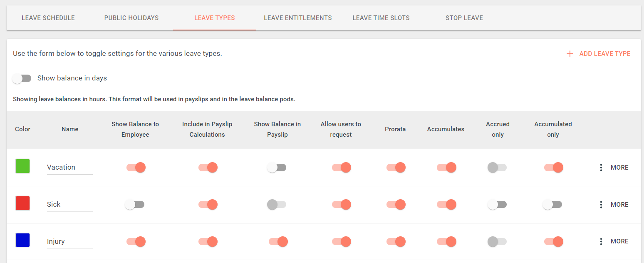Toggle Injury Accumulated only switch
This screenshot has height=263, width=644.
[553, 241]
